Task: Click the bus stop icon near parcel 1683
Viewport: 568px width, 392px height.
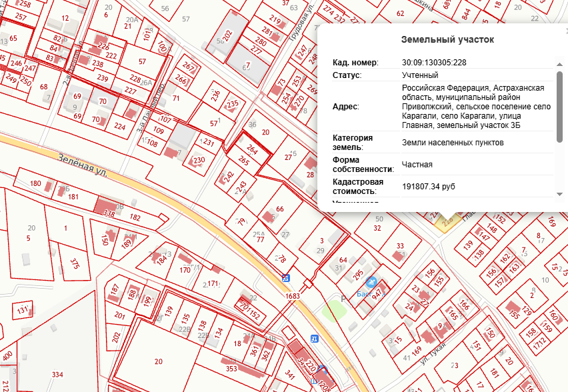Action: (x=287, y=278)
